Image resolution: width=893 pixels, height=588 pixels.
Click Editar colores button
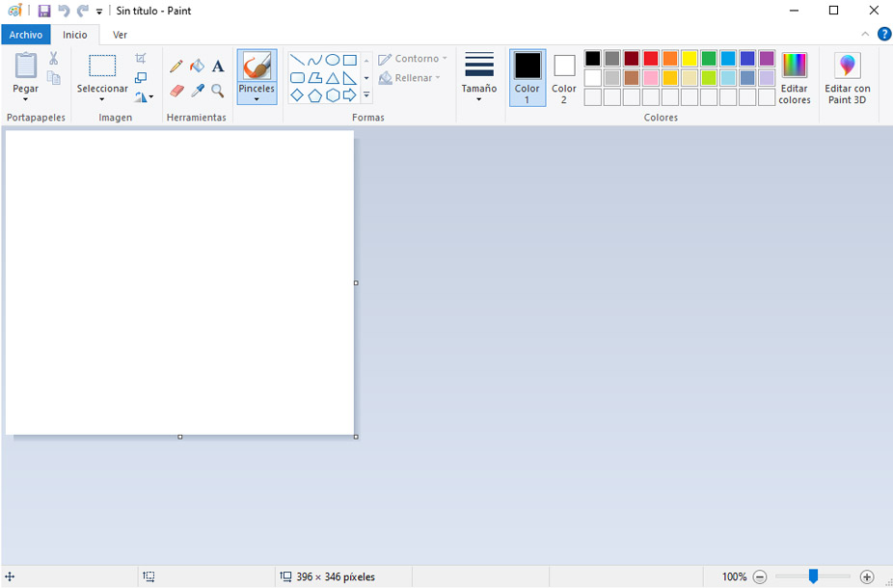point(795,78)
